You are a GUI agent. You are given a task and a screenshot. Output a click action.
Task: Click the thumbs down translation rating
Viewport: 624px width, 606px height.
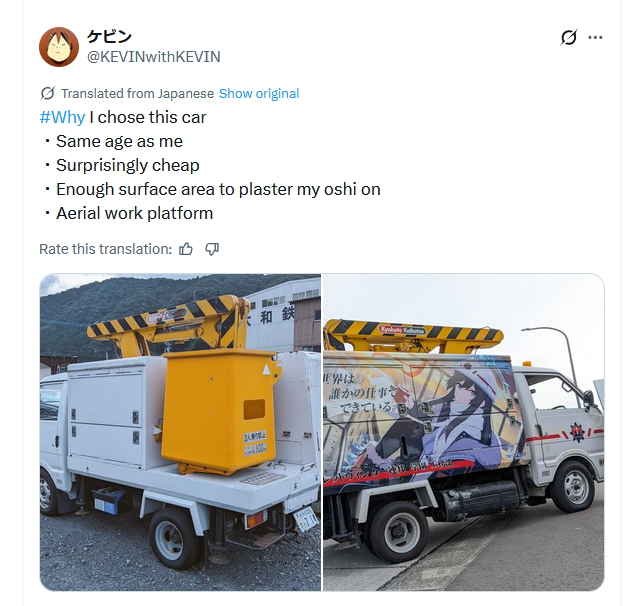tap(212, 249)
